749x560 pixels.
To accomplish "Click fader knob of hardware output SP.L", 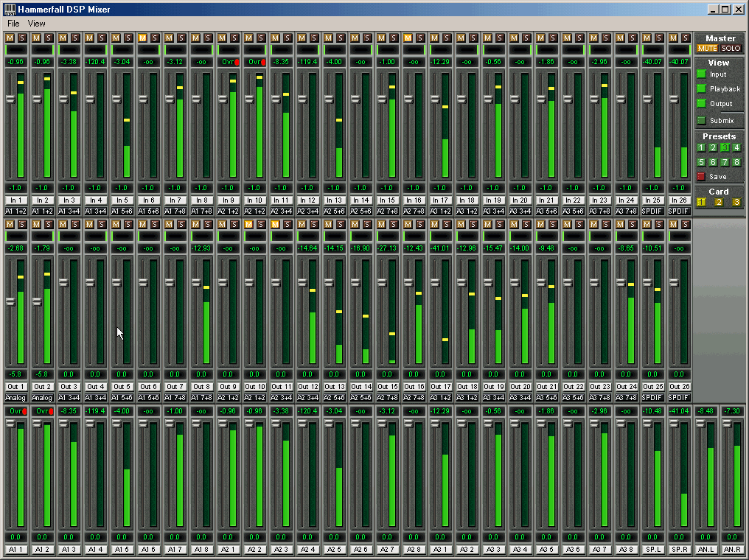I will click(x=647, y=424).
